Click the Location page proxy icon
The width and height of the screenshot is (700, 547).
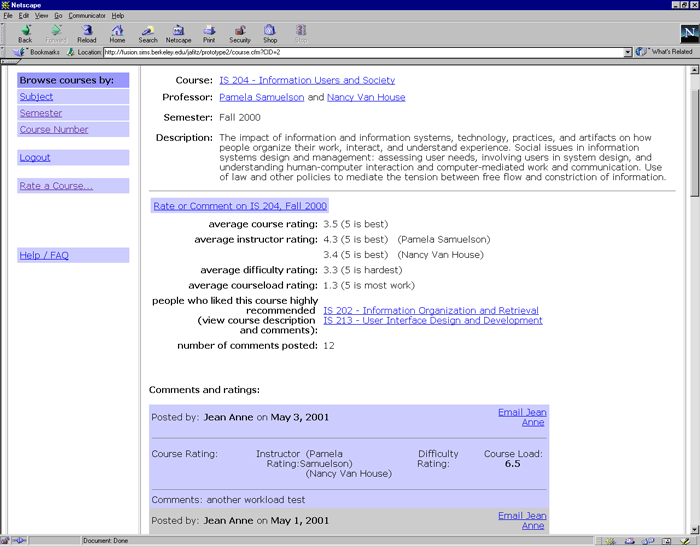pos(71,52)
